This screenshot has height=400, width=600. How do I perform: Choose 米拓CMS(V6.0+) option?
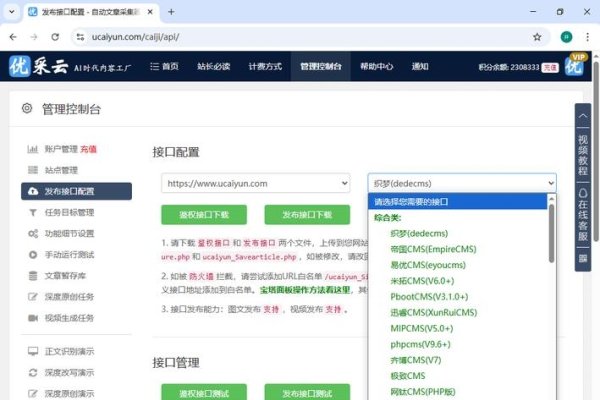pos(422,281)
